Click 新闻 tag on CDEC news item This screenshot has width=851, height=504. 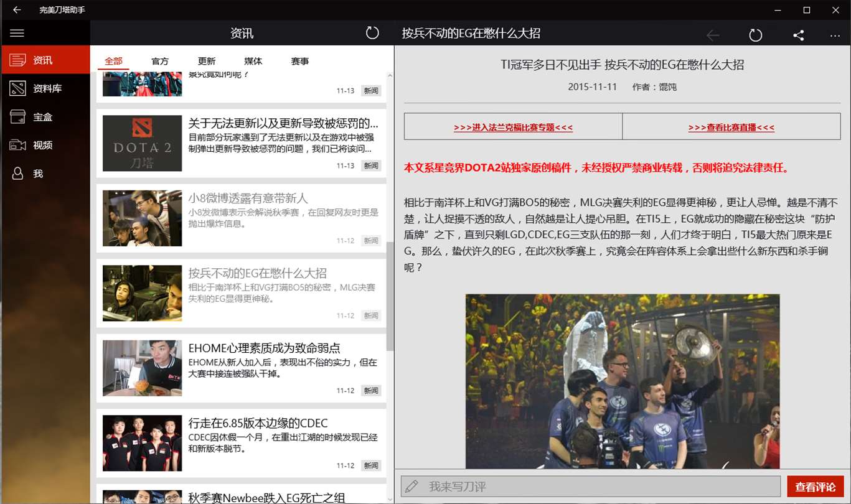tap(371, 465)
